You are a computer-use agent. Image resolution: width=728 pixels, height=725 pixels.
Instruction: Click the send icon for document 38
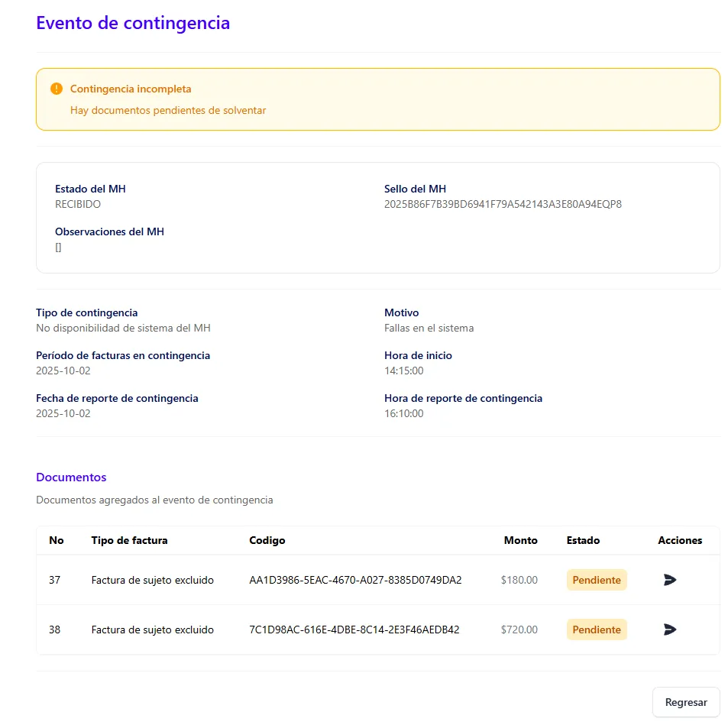[669, 630]
